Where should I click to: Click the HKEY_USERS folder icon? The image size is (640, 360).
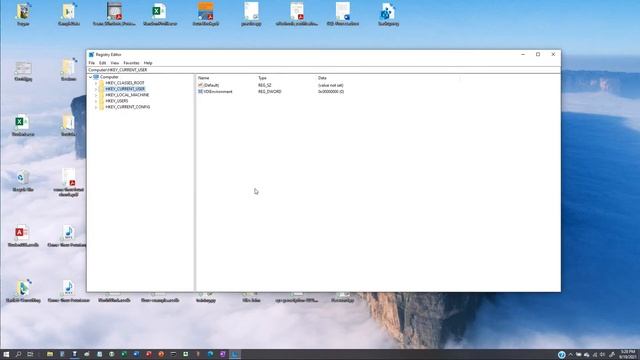point(101,101)
